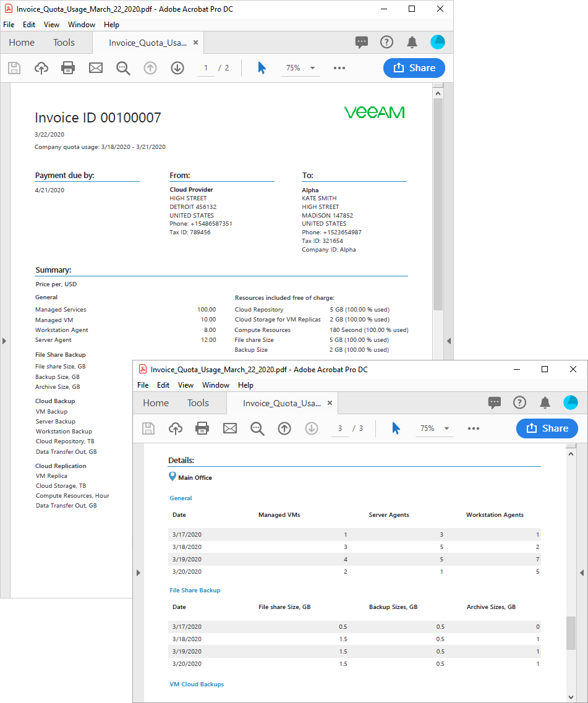Viewport: 588px width, 703px height.
Task: Click the Save icon in the back window toolbar
Action: pos(14,68)
